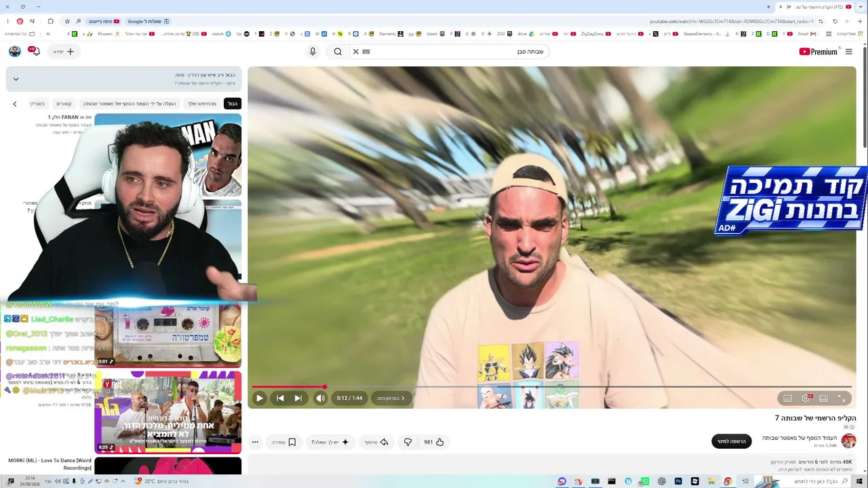Viewport: 868px width, 488px height.
Task: Open more actions three-dot menu below video
Action: [x=255, y=442]
